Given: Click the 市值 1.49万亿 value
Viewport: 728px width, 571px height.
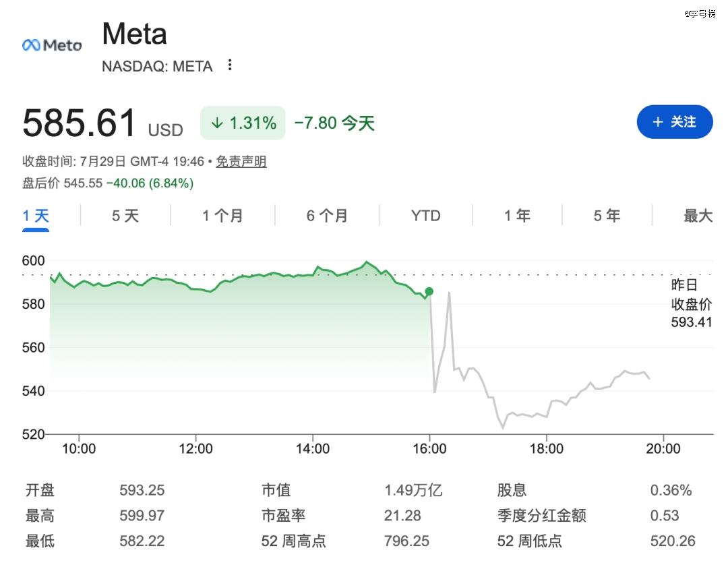Looking at the screenshot, I should (413, 490).
